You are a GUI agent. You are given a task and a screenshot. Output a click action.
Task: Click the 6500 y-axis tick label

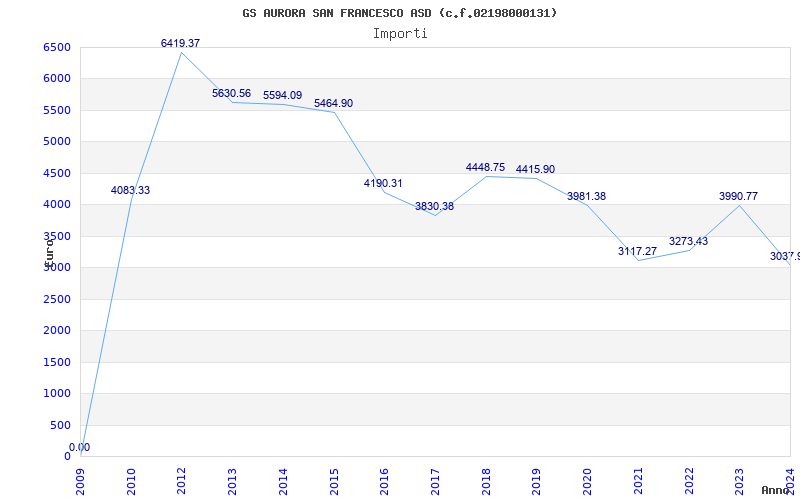pos(57,47)
